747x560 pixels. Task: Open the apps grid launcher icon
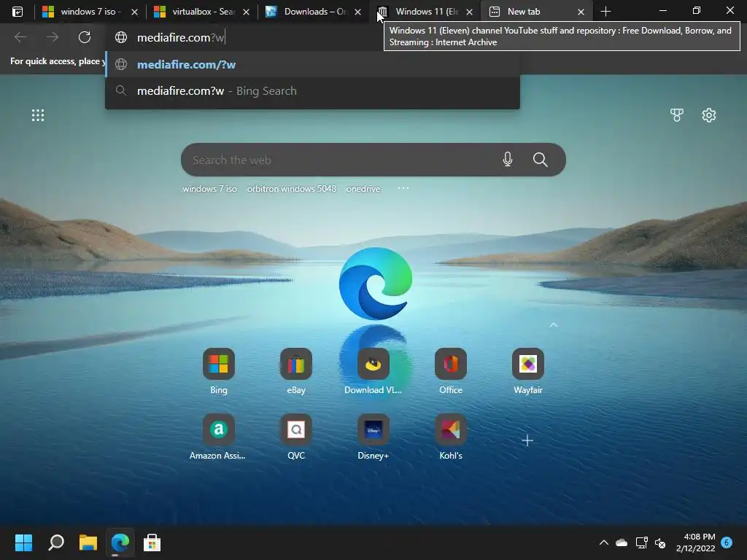(x=38, y=115)
